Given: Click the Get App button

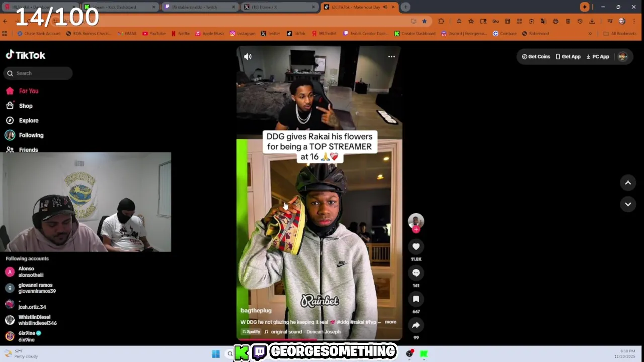Looking at the screenshot, I should pyautogui.click(x=569, y=57).
